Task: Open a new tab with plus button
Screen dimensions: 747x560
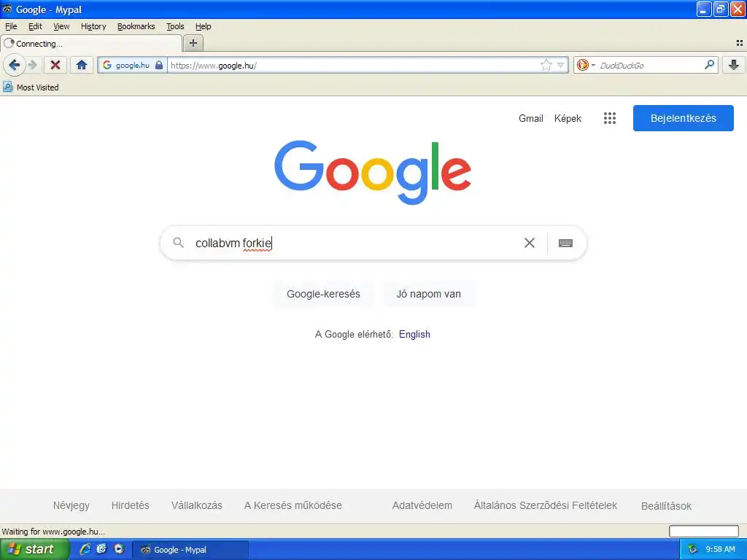Action: (x=193, y=43)
